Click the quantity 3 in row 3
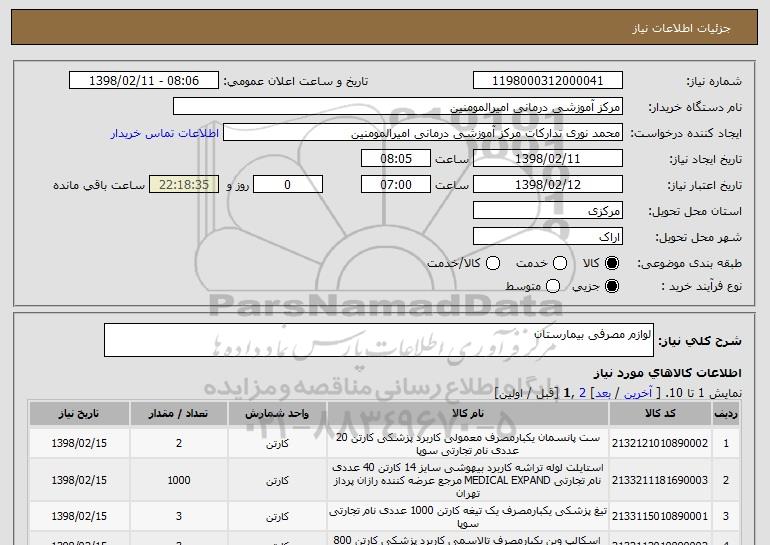770x545 pixels. [x=179, y=517]
